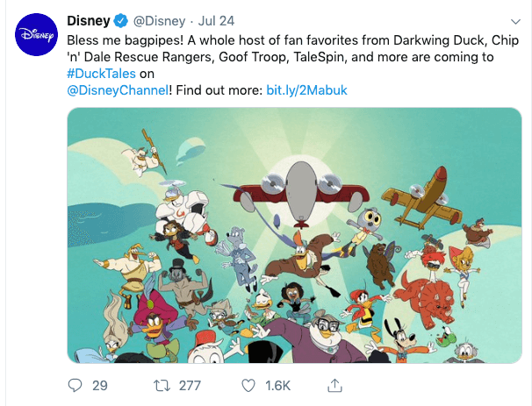
Task: Click the reply count 29
Action: coord(99,386)
